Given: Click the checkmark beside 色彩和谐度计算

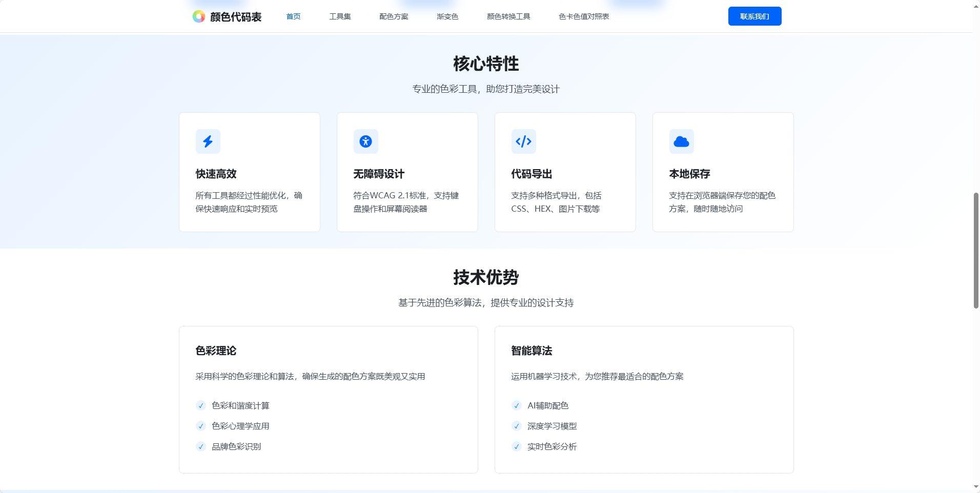Looking at the screenshot, I should click(200, 405).
